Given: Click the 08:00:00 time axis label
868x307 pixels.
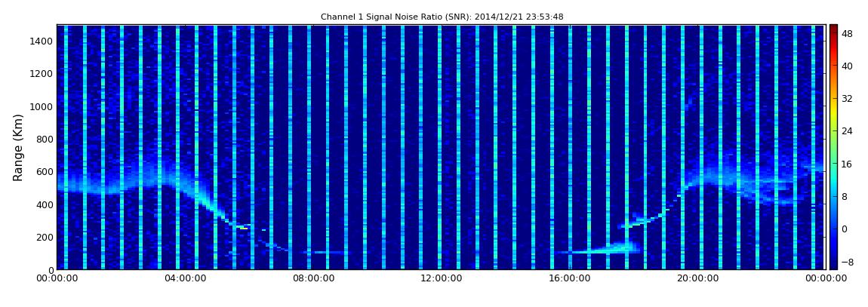Looking at the screenshot, I should [313, 279].
